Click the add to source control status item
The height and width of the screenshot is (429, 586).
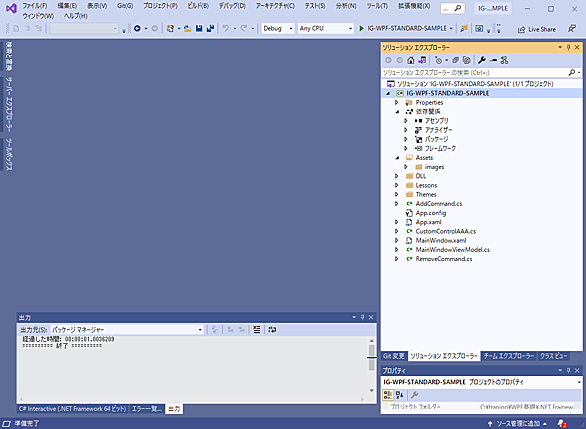(518, 423)
